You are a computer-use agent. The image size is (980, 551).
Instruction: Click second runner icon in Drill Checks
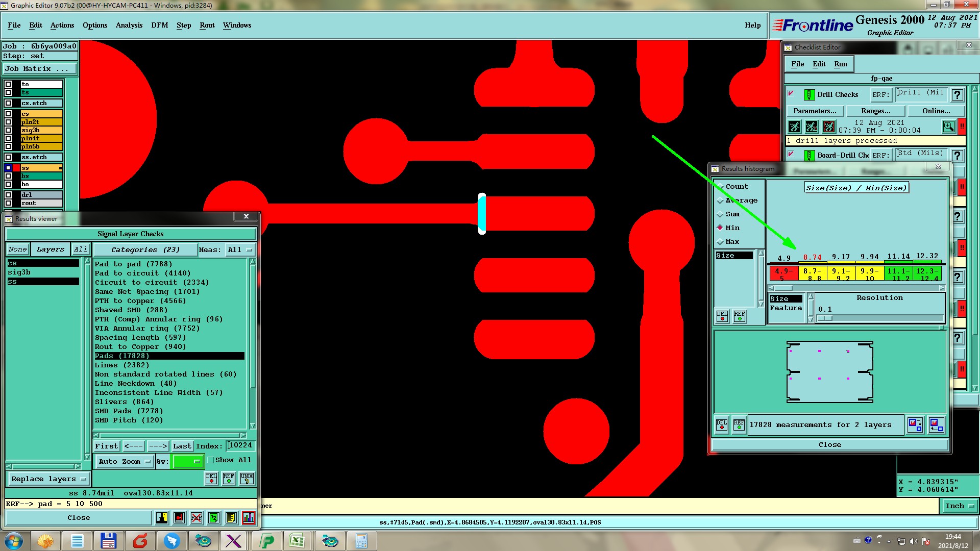click(812, 127)
